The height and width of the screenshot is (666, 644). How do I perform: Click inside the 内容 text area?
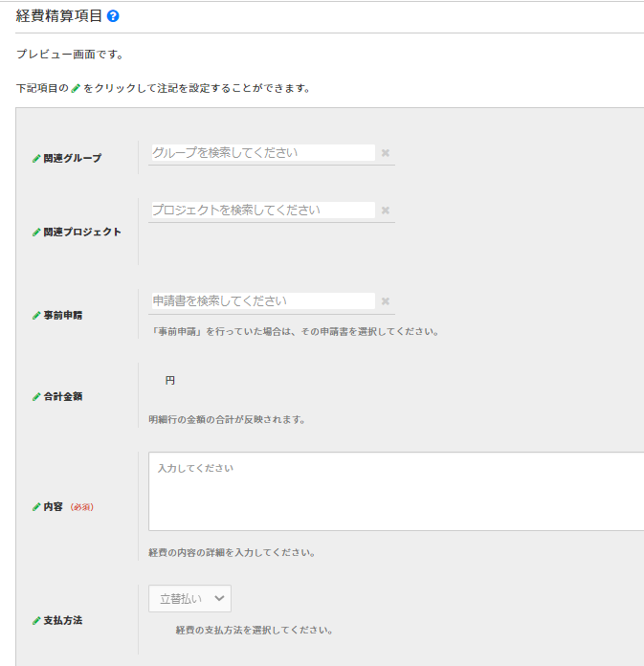click(x=395, y=491)
